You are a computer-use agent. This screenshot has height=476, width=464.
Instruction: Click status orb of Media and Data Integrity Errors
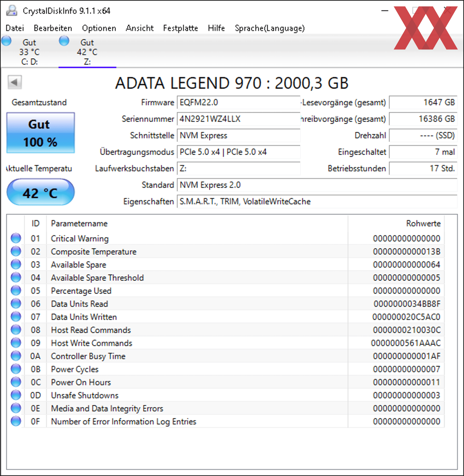16,408
